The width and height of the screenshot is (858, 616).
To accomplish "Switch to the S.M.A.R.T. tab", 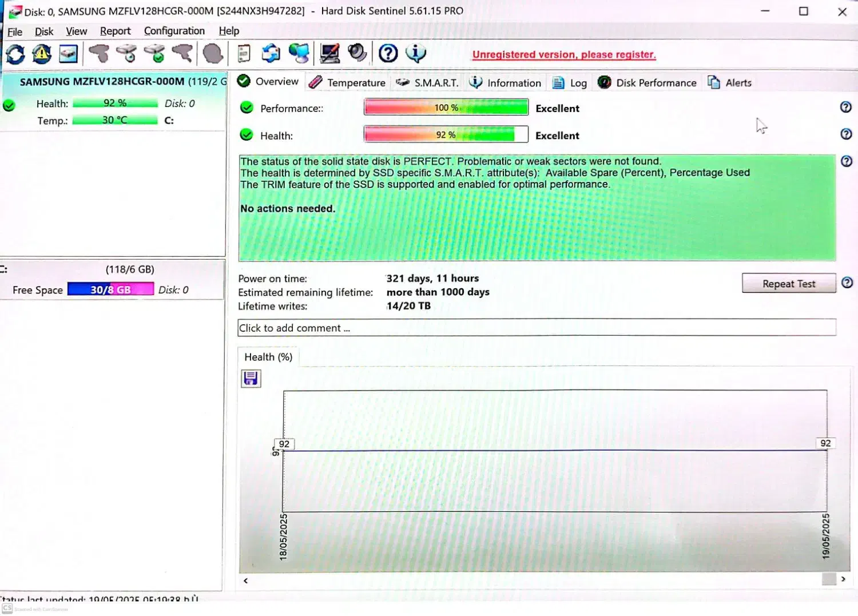I will coord(427,83).
